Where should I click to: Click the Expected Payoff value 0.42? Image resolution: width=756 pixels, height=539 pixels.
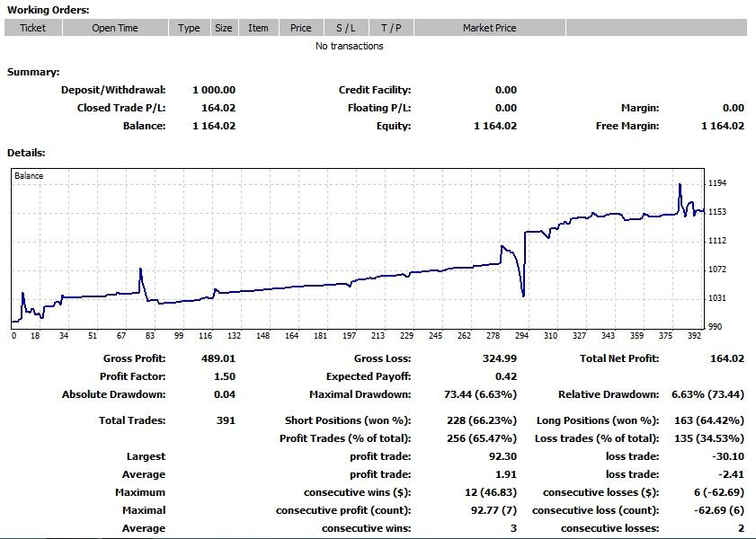tap(506, 376)
